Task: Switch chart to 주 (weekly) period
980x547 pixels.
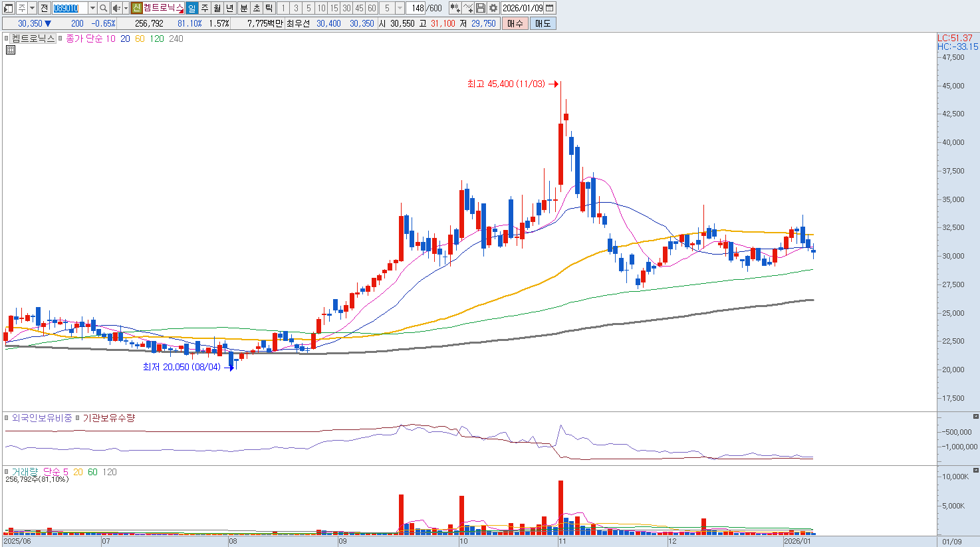Action: click(x=204, y=8)
